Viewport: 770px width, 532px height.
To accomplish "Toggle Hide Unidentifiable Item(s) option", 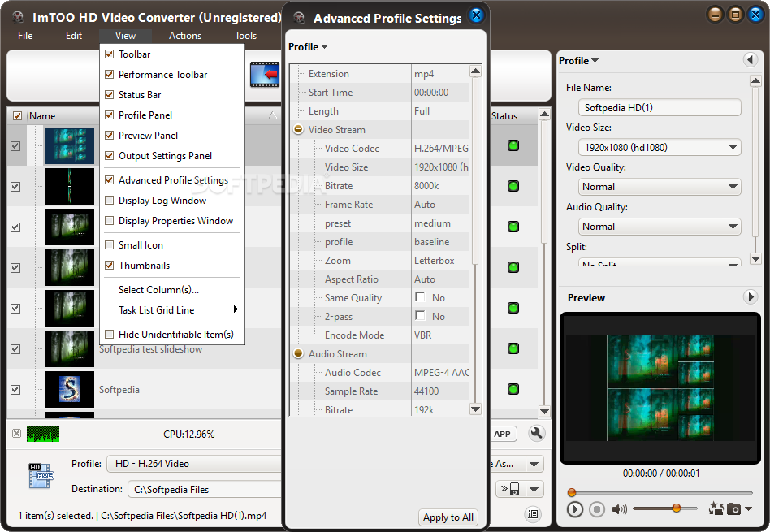I will click(x=172, y=334).
